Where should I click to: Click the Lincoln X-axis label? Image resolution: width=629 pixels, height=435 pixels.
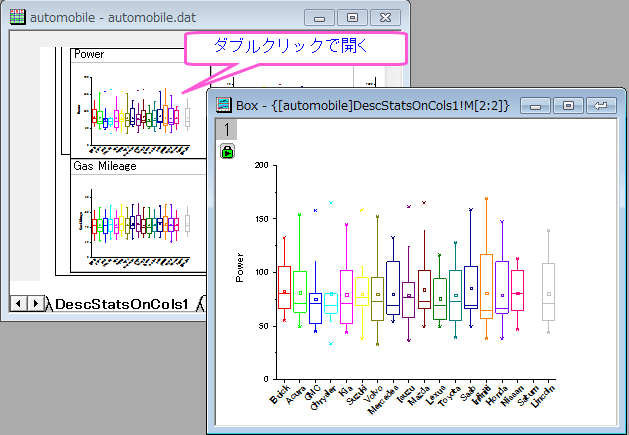(542, 396)
